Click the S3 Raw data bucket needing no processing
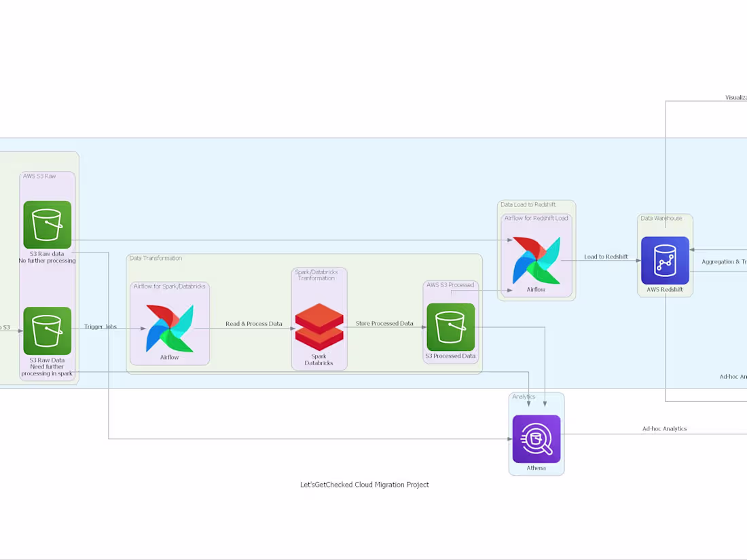The height and width of the screenshot is (560, 747). [47, 224]
